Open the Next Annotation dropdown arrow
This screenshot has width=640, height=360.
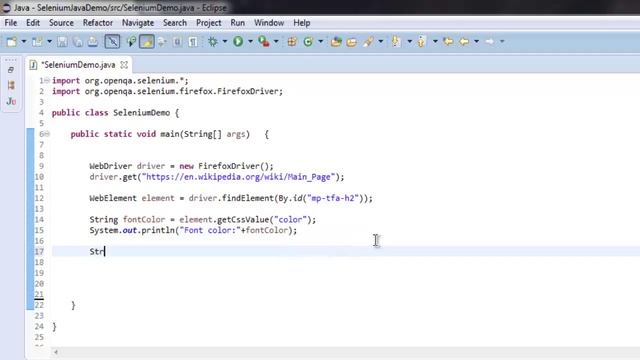(409, 42)
